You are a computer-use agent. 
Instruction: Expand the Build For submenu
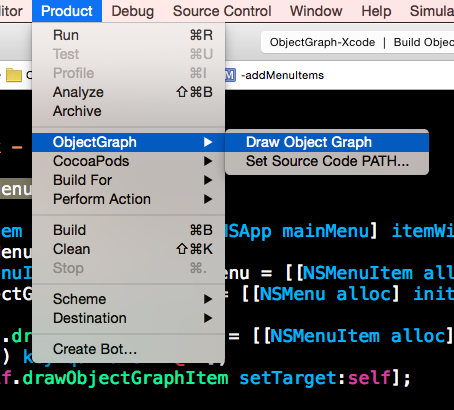tap(129, 180)
